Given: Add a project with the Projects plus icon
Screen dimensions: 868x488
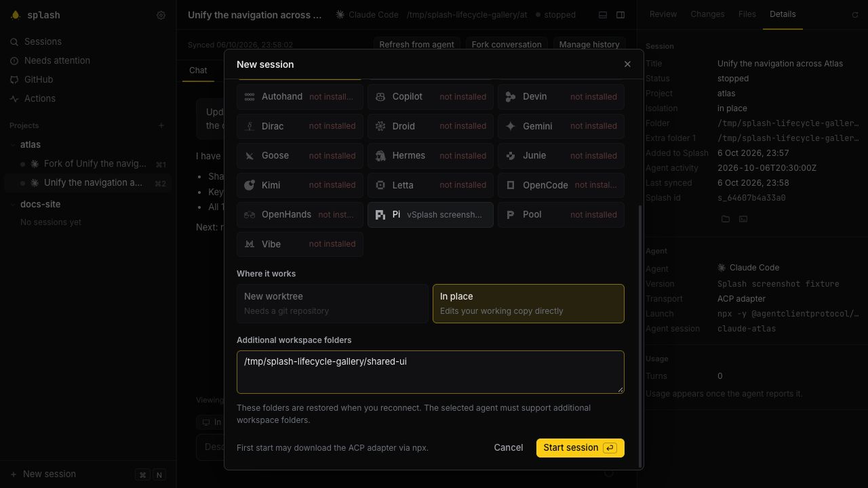Looking at the screenshot, I should [161, 125].
